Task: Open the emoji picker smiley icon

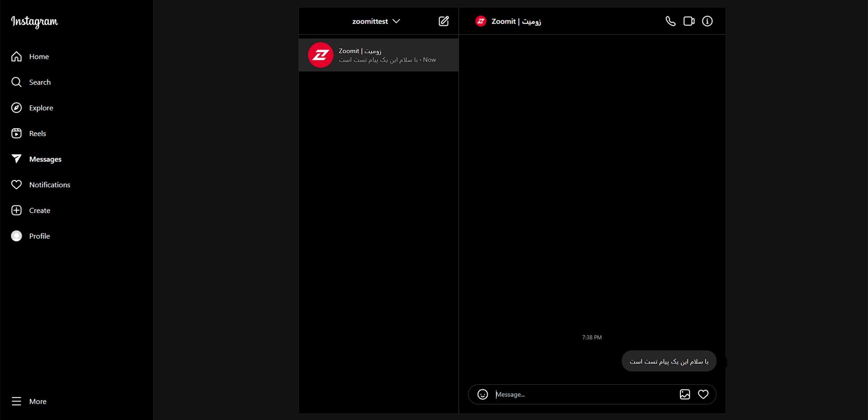Action: click(x=483, y=394)
